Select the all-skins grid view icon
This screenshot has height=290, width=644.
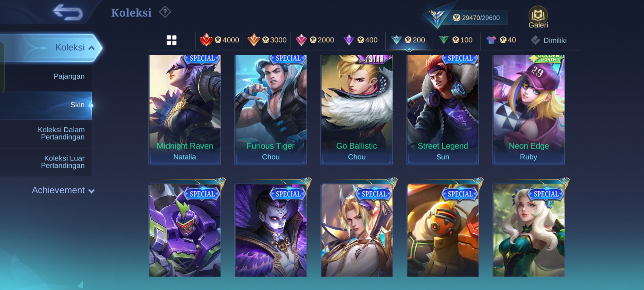pos(171,40)
